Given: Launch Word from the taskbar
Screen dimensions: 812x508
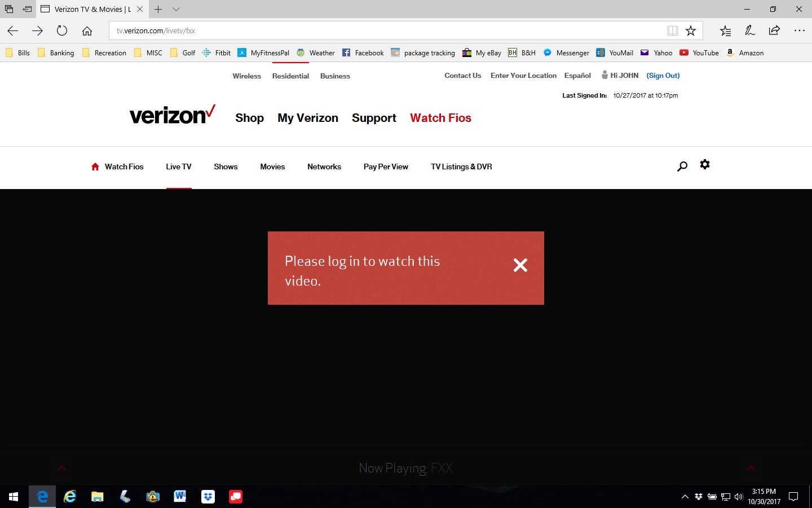Looking at the screenshot, I should 180,497.
